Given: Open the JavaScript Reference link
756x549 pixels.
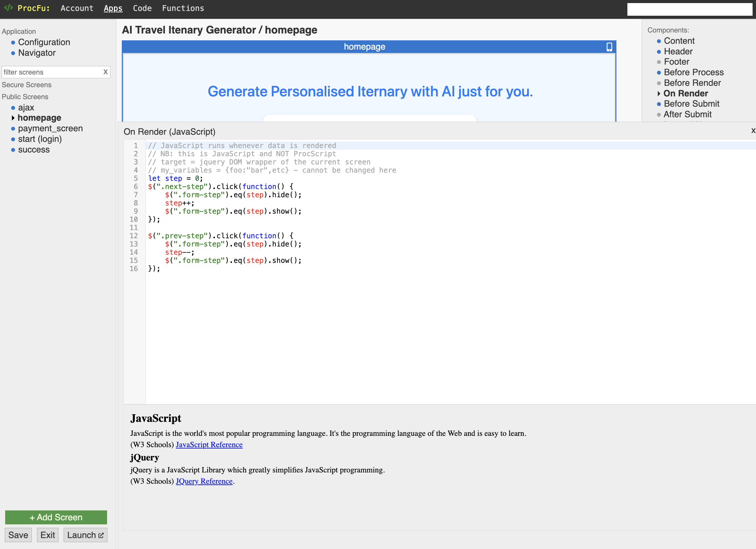Looking at the screenshot, I should pyautogui.click(x=209, y=444).
